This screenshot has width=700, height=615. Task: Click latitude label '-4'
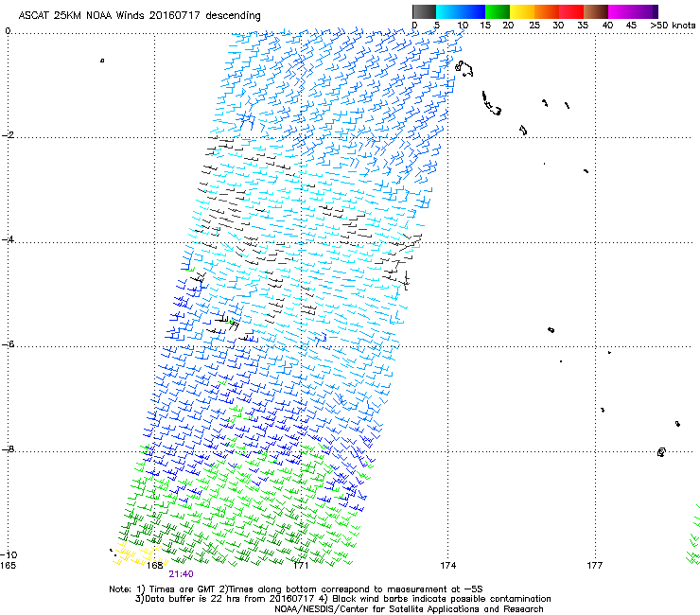8,239
